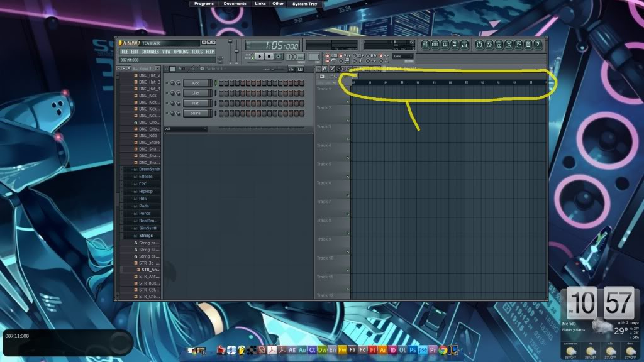
Task: Click the scissors icon in top toolbar
Action: [509, 45]
